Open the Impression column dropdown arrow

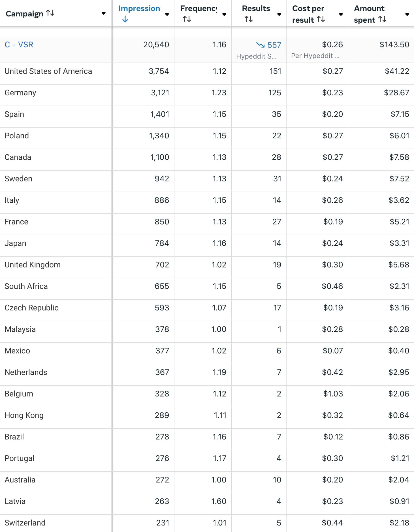(x=167, y=14)
